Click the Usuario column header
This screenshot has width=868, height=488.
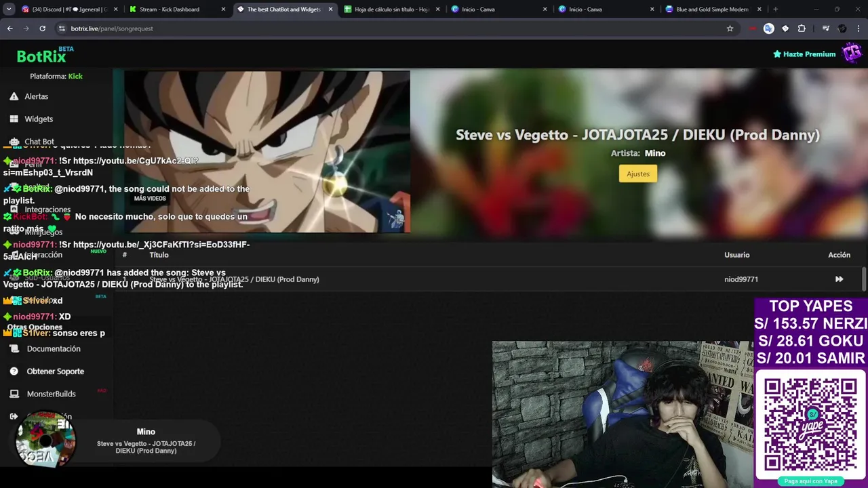736,255
